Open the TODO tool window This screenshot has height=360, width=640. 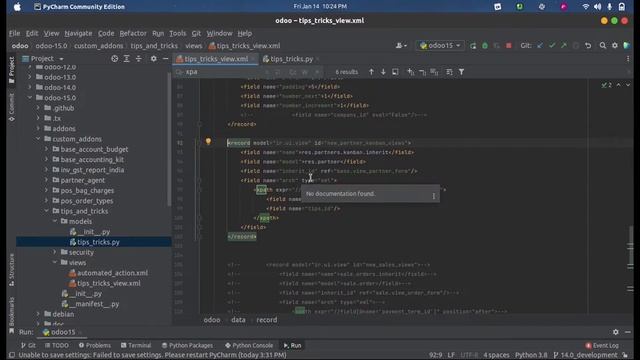point(57,345)
